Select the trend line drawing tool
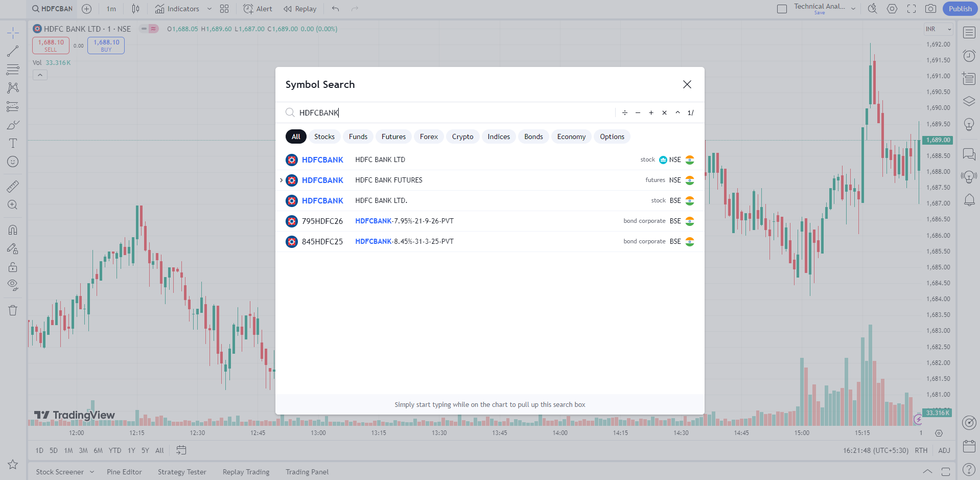 (13, 51)
